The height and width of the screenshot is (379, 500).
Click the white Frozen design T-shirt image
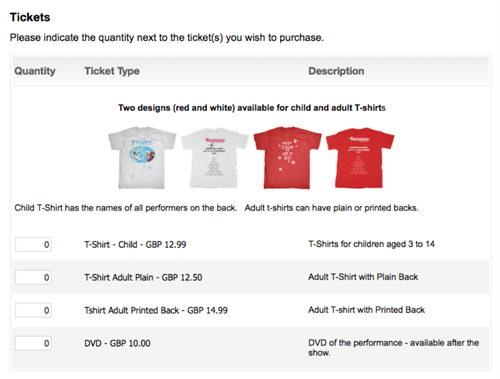pos(142,158)
